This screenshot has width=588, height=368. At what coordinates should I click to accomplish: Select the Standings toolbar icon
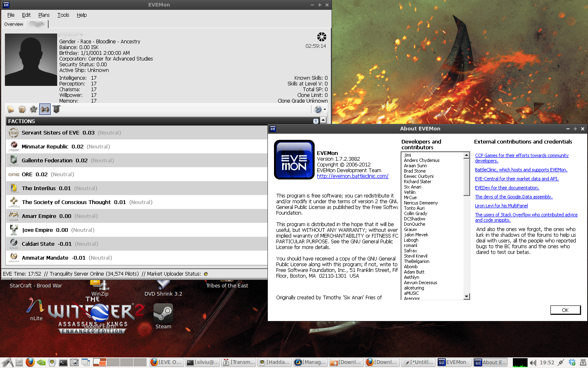click(x=45, y=109)
